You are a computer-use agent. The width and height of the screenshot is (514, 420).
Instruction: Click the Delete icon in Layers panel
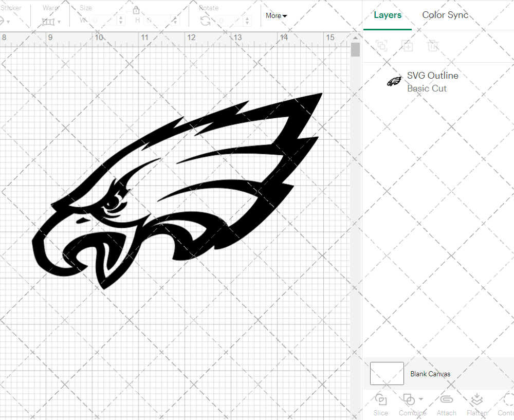tap(433, 46)
